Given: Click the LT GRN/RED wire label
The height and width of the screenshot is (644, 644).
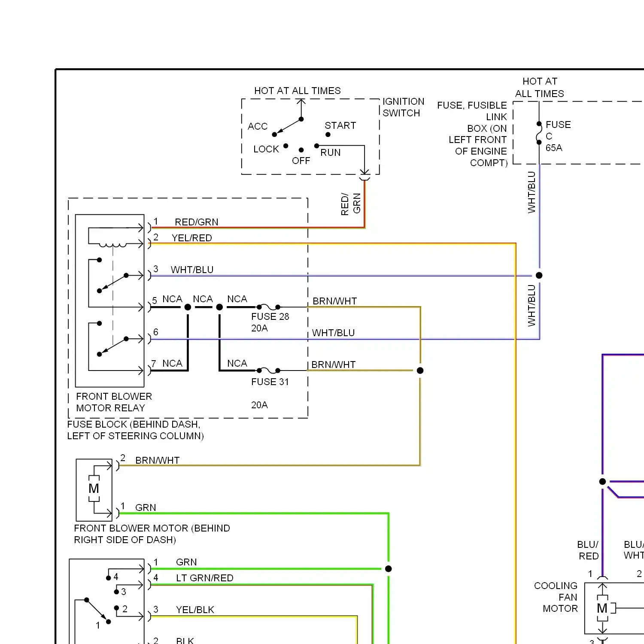Looking at the screenshot, I should point(205,578).
